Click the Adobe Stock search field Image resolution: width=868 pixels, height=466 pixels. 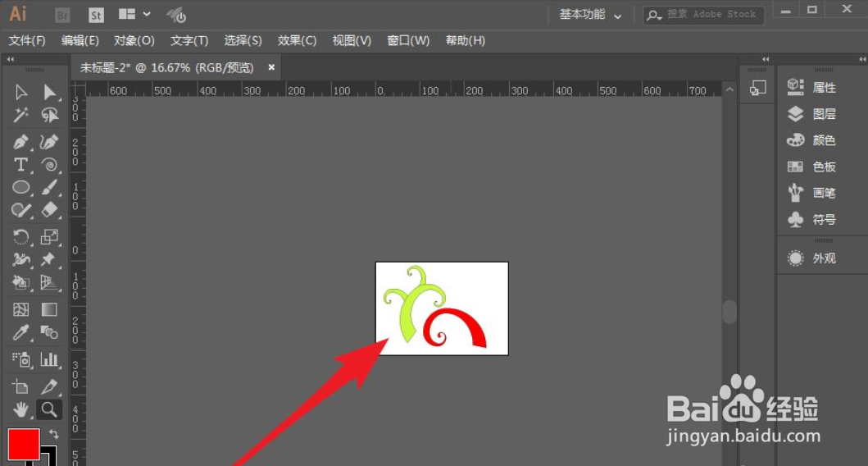pos(703,15)
